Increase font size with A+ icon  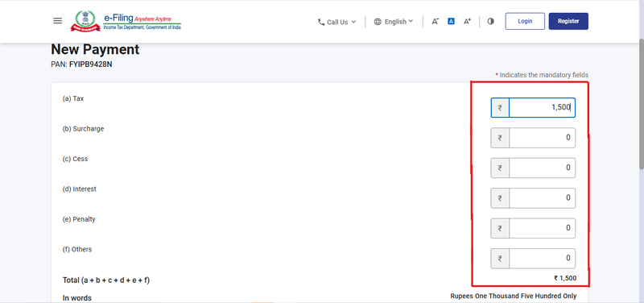[468, 22]
